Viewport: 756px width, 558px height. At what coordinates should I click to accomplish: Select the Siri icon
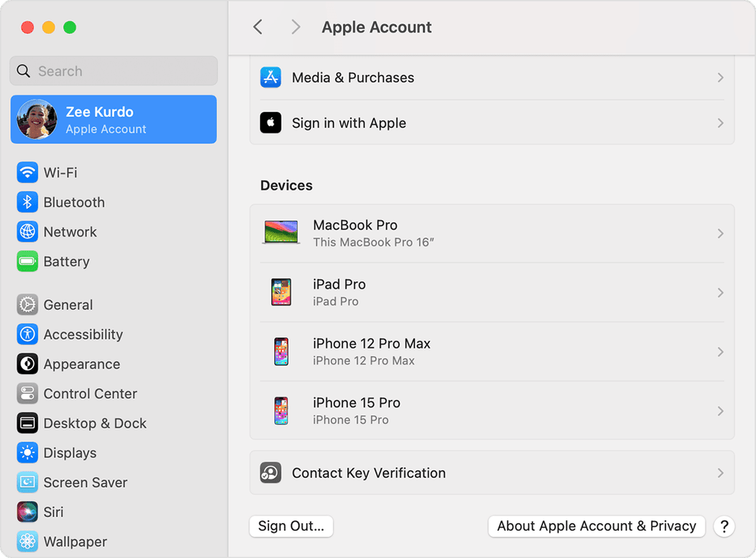[x=28, y=512]
